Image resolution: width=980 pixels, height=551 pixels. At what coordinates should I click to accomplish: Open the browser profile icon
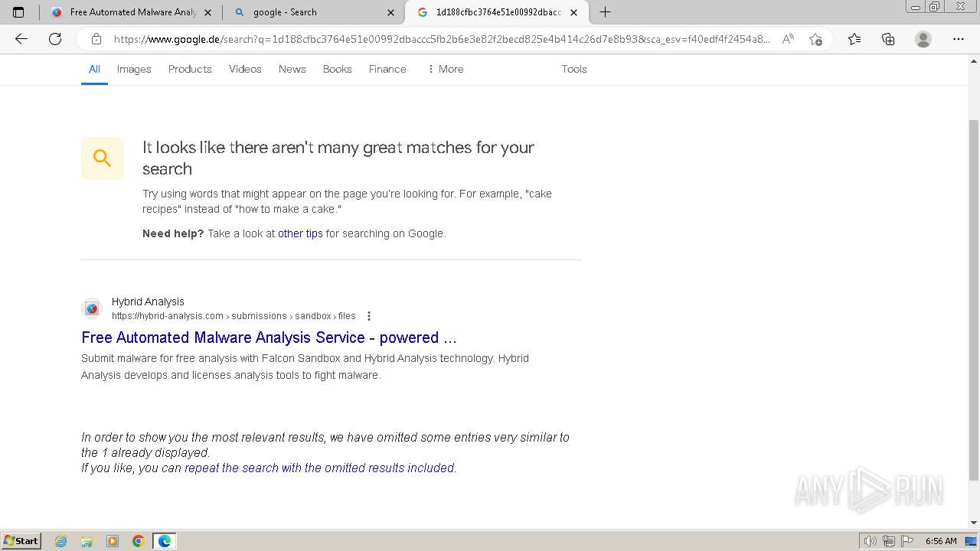923,39
